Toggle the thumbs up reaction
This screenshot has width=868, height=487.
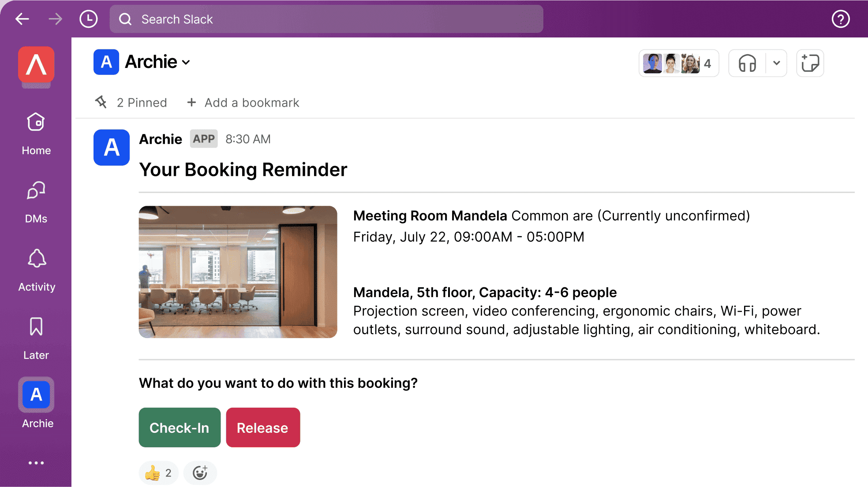tap(158, 472)
